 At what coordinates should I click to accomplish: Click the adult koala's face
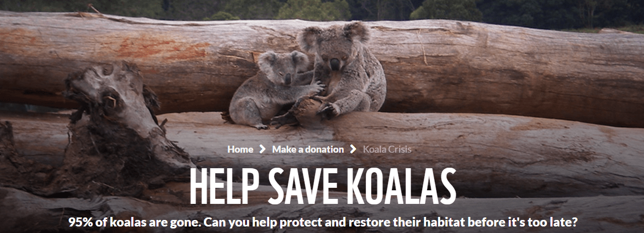pos(334,54)
